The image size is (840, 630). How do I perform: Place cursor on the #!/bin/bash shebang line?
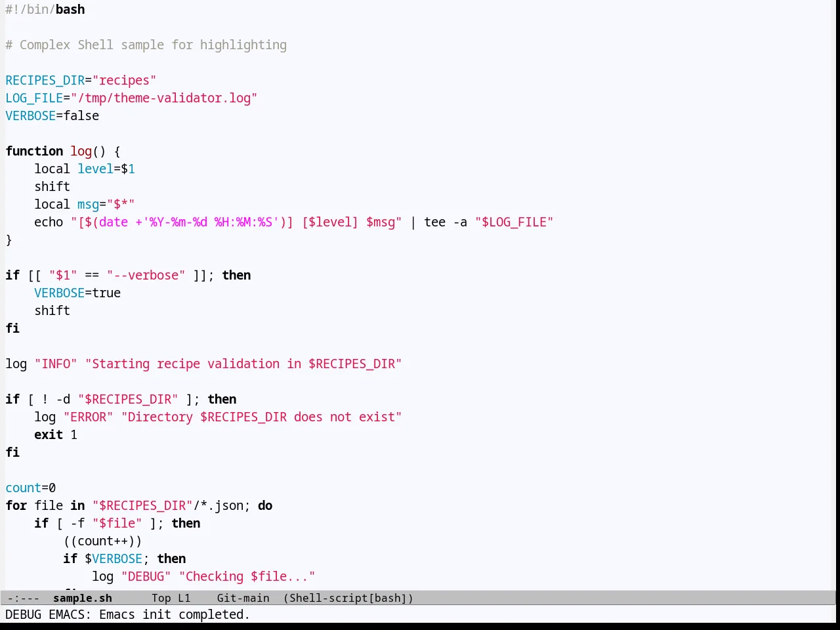pos(45,9)
